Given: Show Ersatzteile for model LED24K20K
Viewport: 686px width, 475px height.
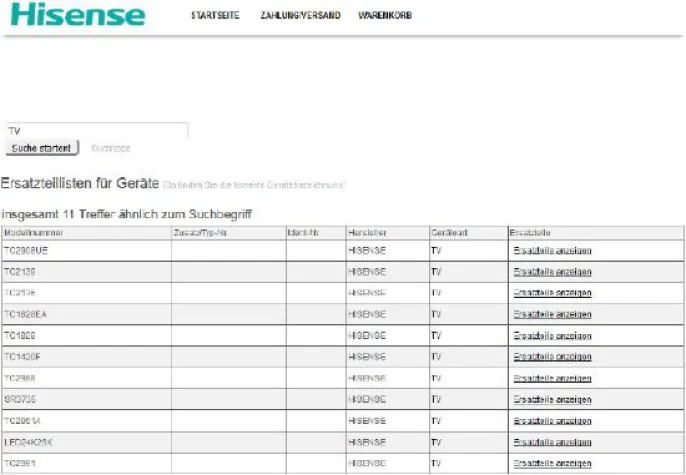Looking at the screenshot, I should tap(552, 443).
